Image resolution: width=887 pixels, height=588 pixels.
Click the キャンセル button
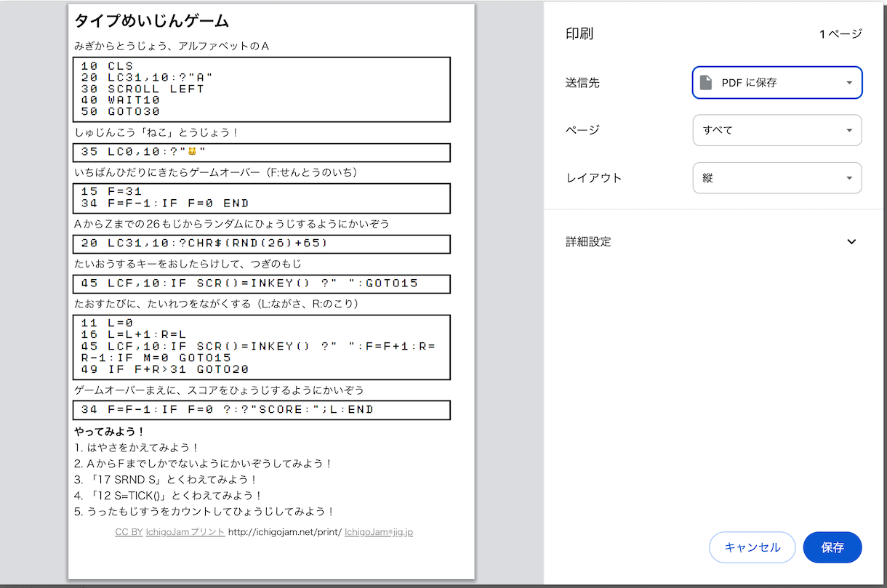click(x=752, y=548)
